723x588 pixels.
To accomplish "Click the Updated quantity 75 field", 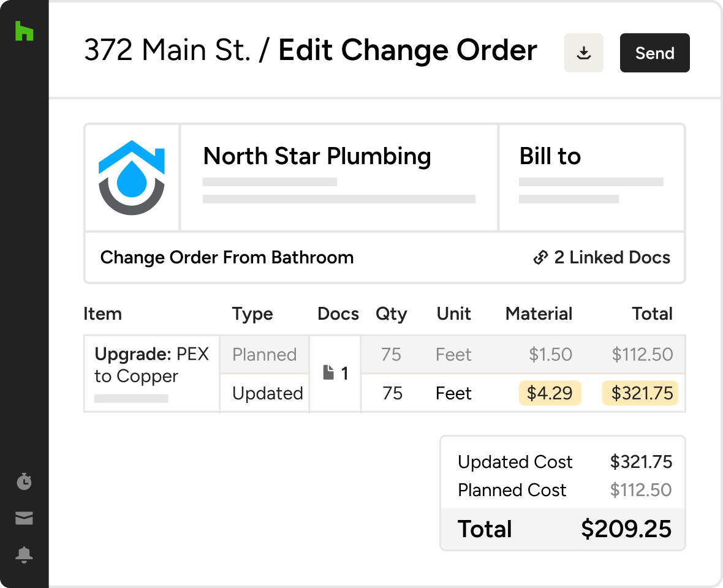I will [392, 393].
